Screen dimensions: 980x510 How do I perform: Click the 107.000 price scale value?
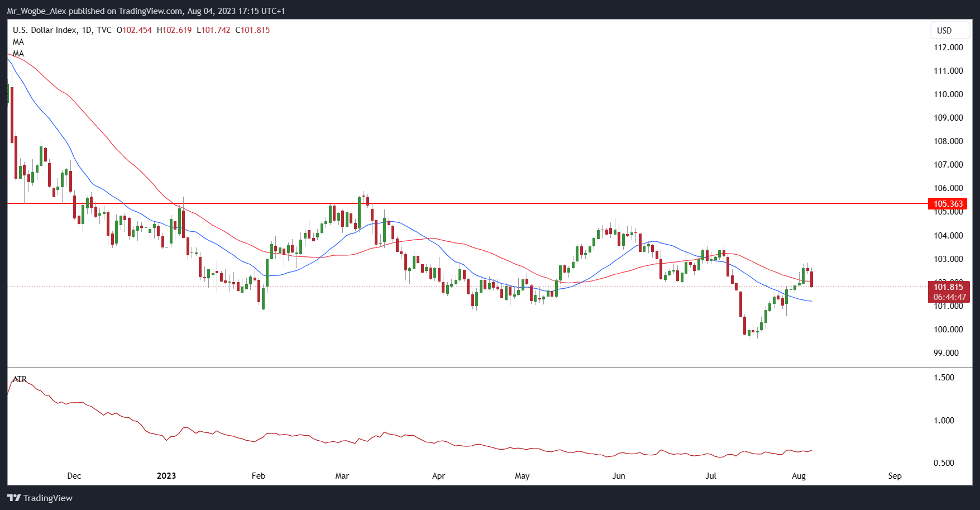948,165
